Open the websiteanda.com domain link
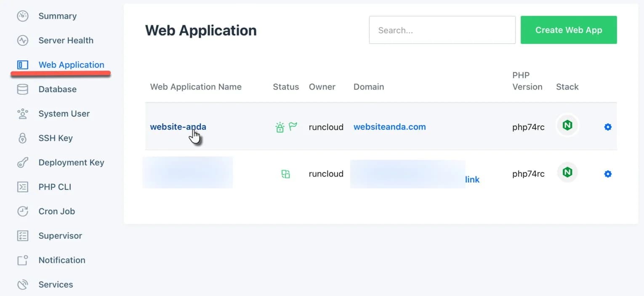644x296 pixels. tap(389, 127)
